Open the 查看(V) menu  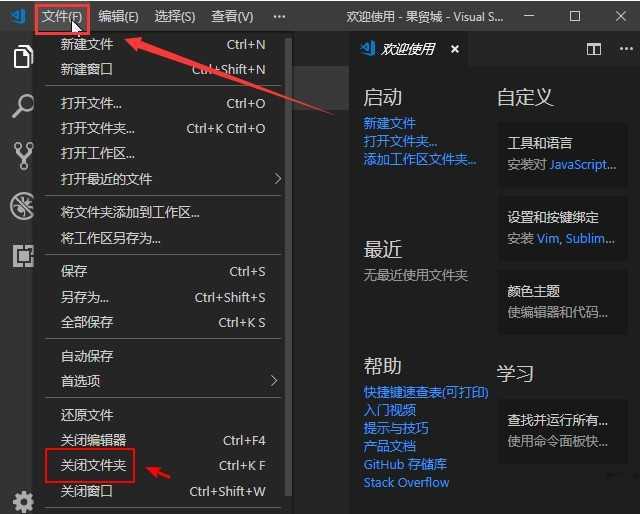(x=232, y=17)
